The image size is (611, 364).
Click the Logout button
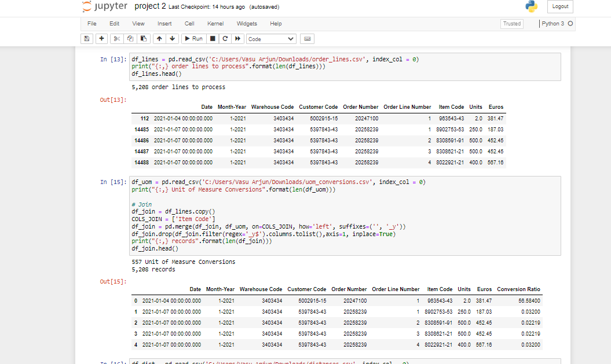561,6
